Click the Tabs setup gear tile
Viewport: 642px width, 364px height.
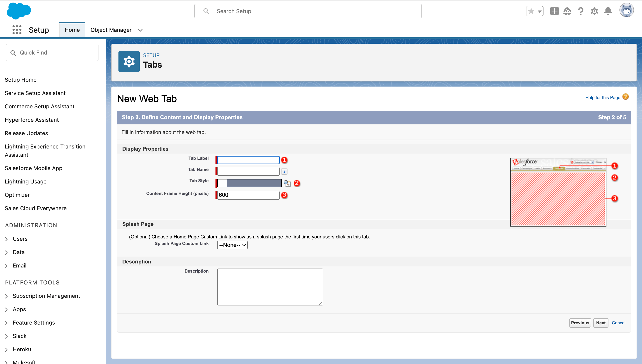point(129,62)
